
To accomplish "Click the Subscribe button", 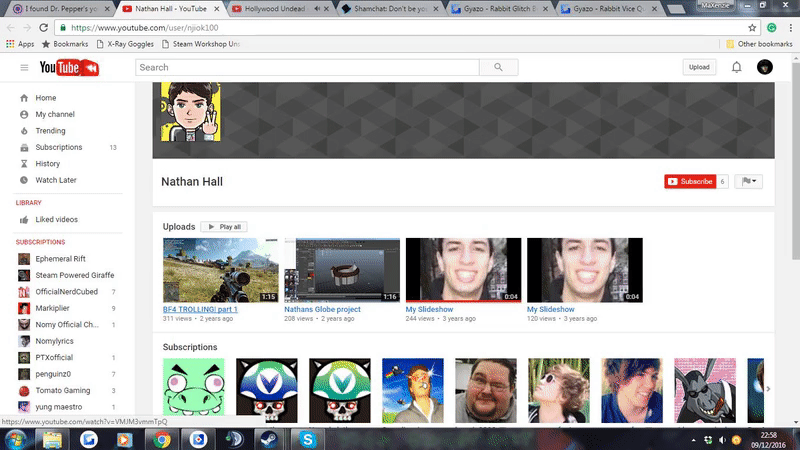I will point(690,181).
